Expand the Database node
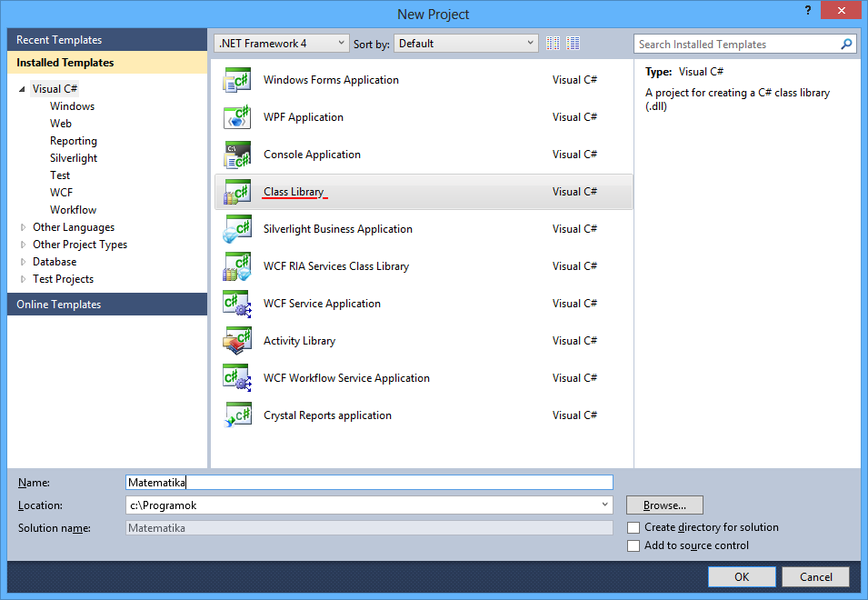868x600 pixels. (23, 262)
